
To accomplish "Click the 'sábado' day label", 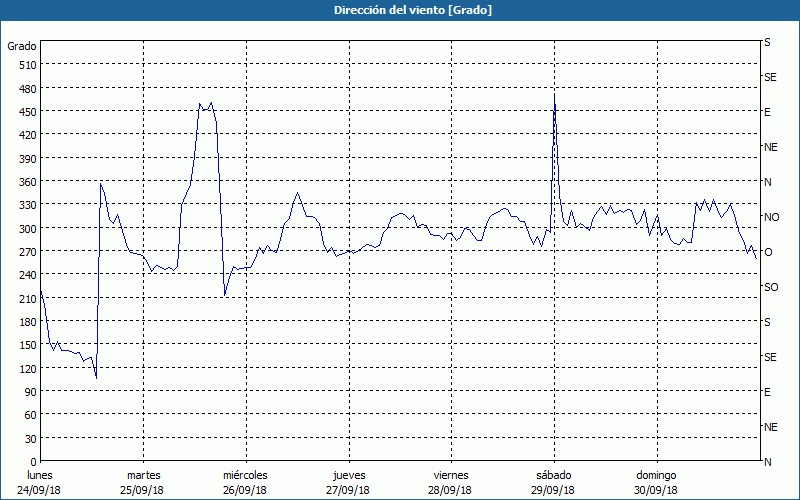I will 554,475.
